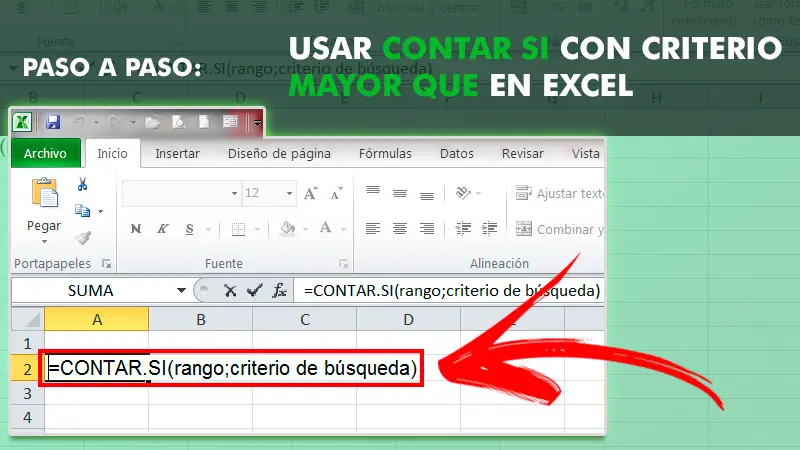
Task: Expand fill color dropdown arrow
Action: tap(305, 230)
